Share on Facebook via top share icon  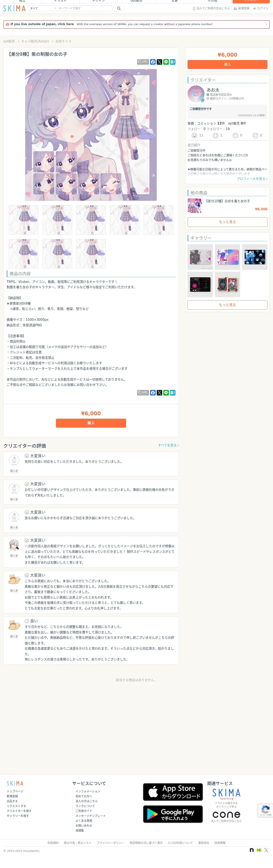(153, 62)
